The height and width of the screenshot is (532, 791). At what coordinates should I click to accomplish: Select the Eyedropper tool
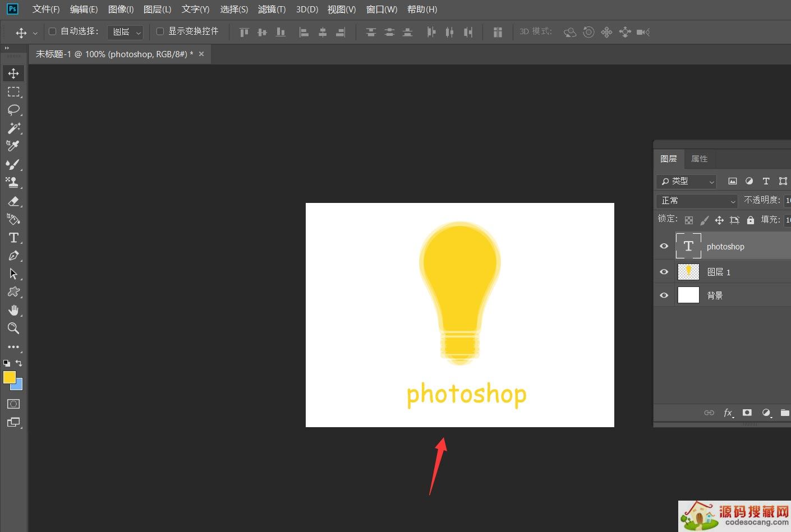pos(13,146)
